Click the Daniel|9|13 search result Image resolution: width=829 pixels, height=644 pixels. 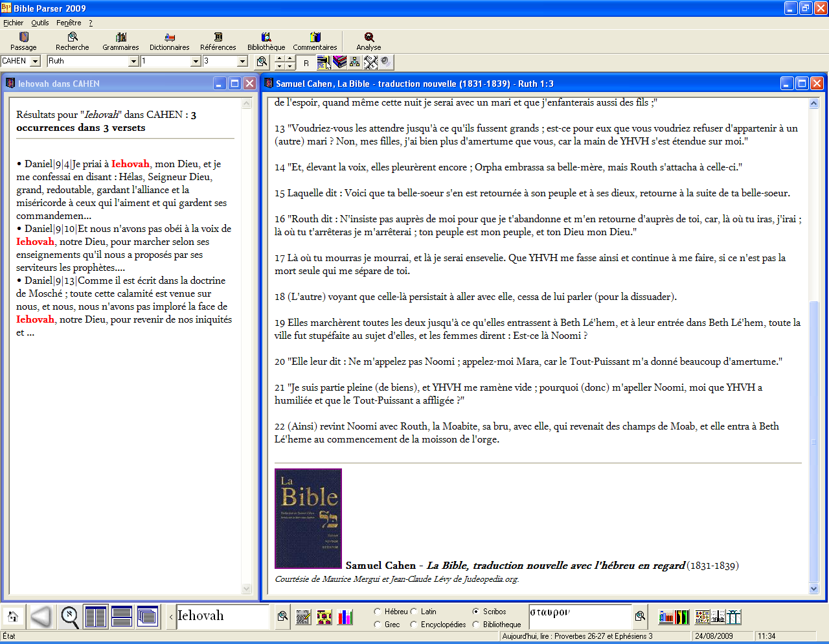tap(124, 306)
